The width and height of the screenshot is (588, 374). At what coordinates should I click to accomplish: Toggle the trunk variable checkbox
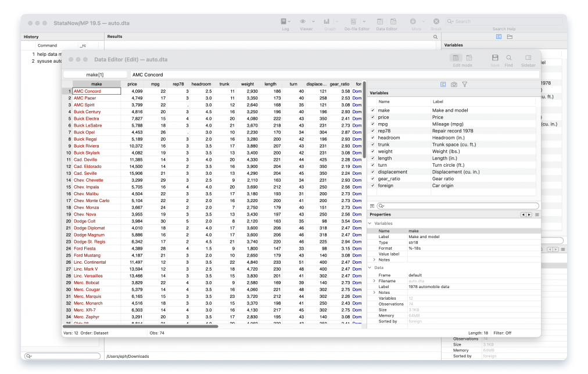[x=373, y=145]
